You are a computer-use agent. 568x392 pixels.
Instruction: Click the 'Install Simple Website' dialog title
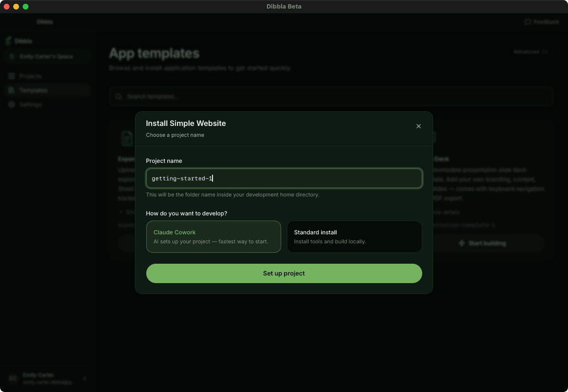point(186,124)
